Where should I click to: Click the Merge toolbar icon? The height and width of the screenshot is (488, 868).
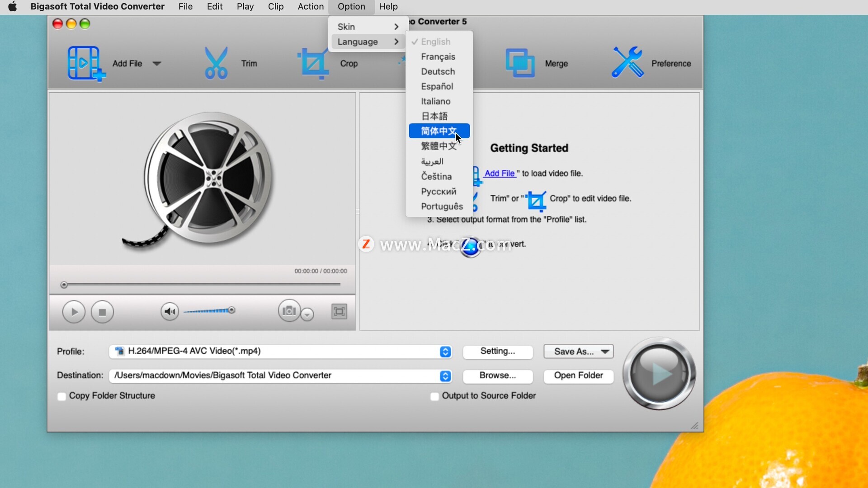coord(520,63)
